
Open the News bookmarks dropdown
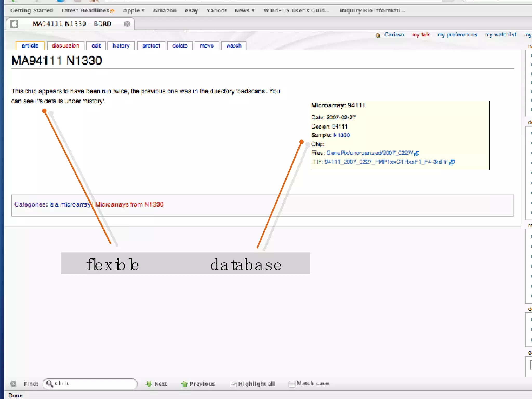[244, 11]
